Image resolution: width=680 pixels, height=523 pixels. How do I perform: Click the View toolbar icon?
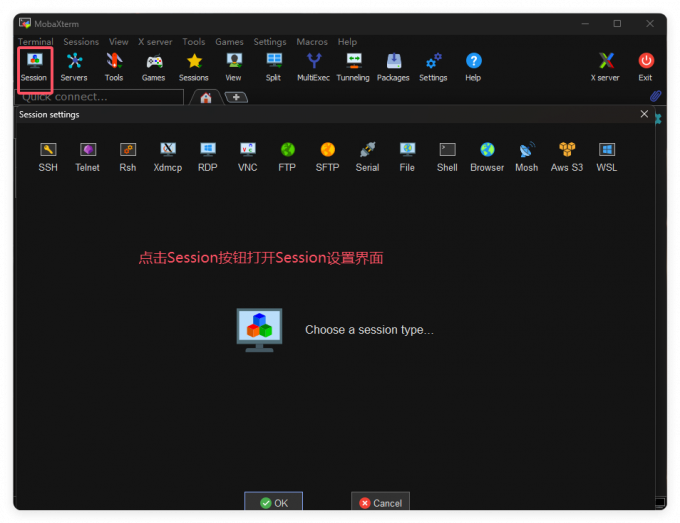tap(234, 68)
